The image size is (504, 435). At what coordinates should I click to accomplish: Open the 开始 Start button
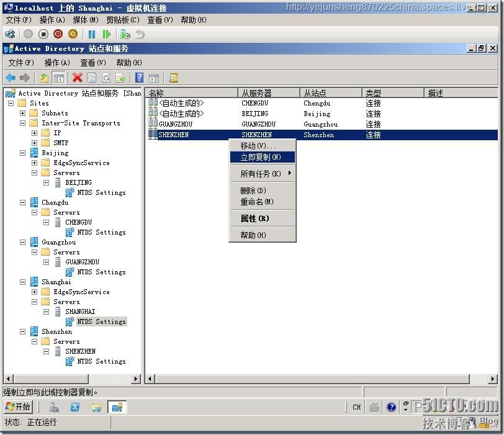click(19, 407)
